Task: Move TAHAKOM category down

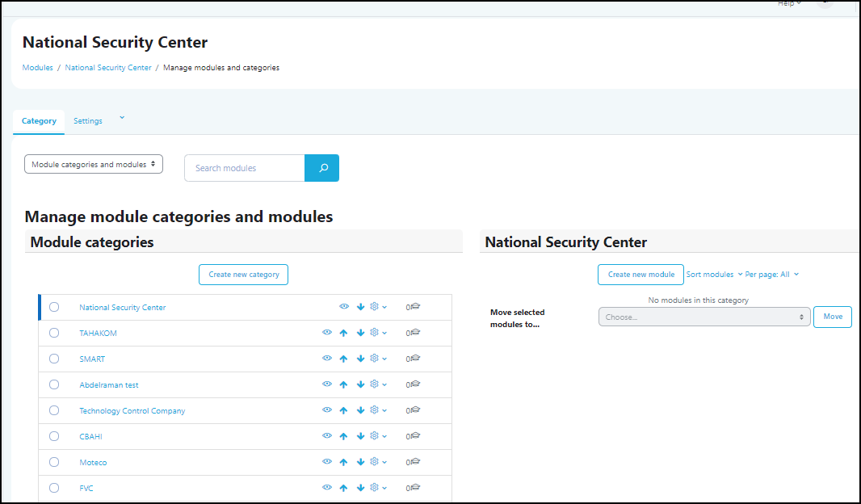Action: pos(361,333)
